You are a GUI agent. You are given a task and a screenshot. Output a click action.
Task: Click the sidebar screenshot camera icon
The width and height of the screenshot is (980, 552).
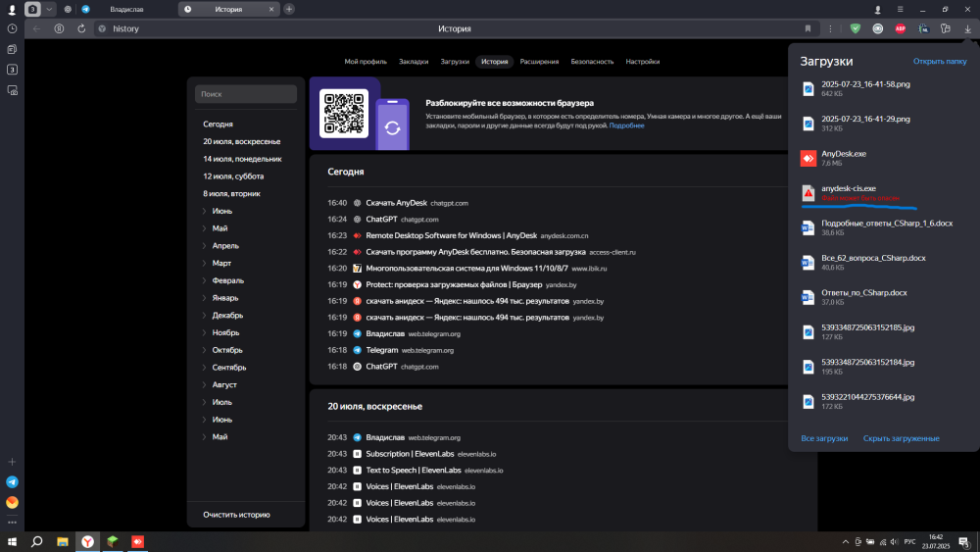point(12,90)
